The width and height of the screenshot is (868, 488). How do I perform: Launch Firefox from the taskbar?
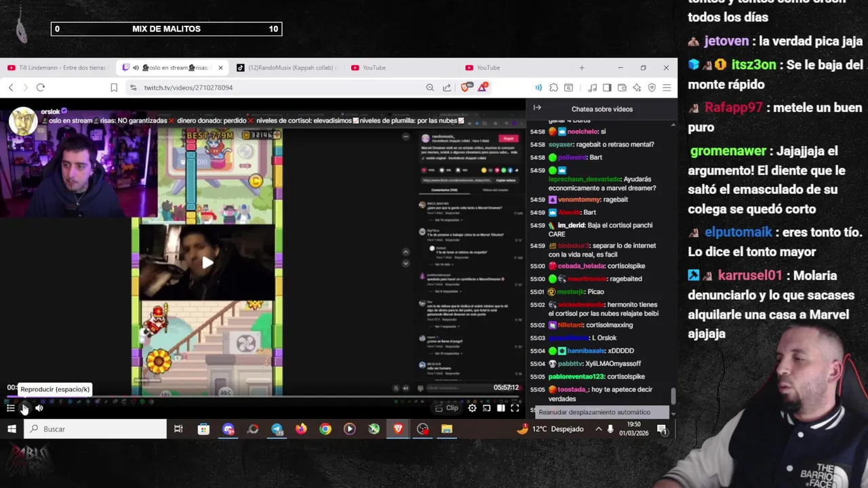tap(301, 429)
